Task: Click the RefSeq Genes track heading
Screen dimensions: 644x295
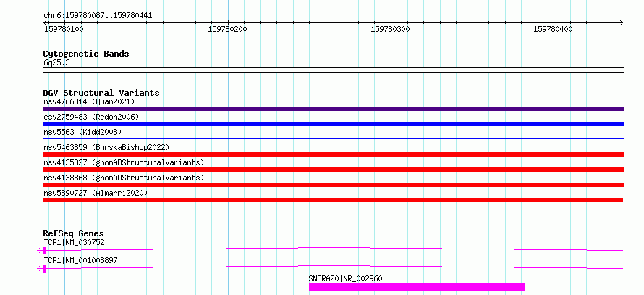Action: (x=74, y=233)
